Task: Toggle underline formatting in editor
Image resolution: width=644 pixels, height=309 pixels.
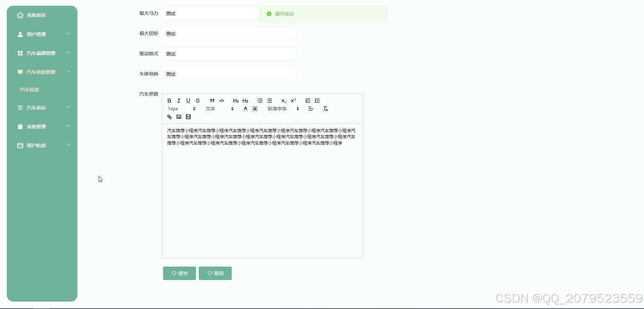Action: tap(188, 101)
